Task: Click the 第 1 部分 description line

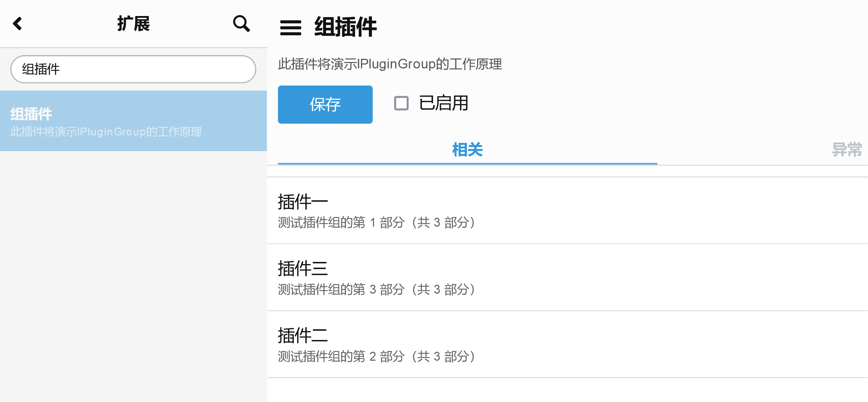Action: [377, 223]
